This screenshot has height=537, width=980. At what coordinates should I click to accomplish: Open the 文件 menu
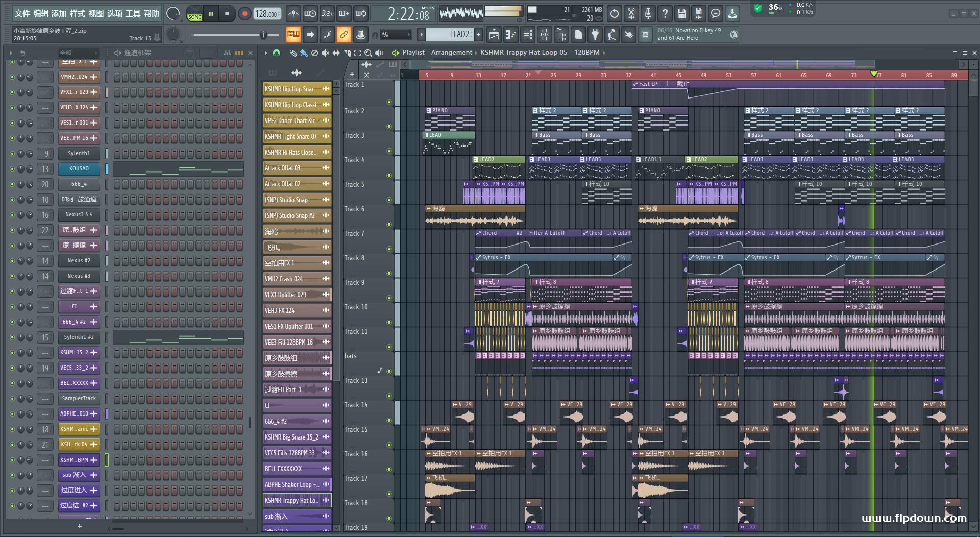[22, 14]
